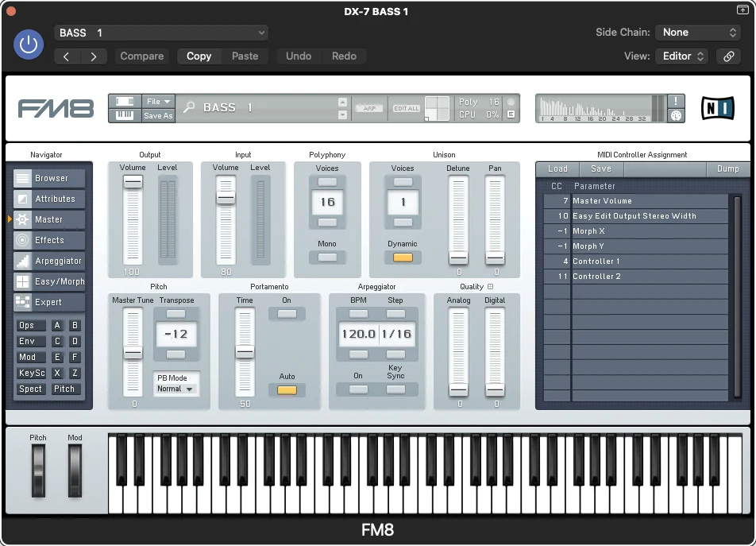Open the BASS 1 preset dropdown in host header
The image size is (756, 546).
161,33
